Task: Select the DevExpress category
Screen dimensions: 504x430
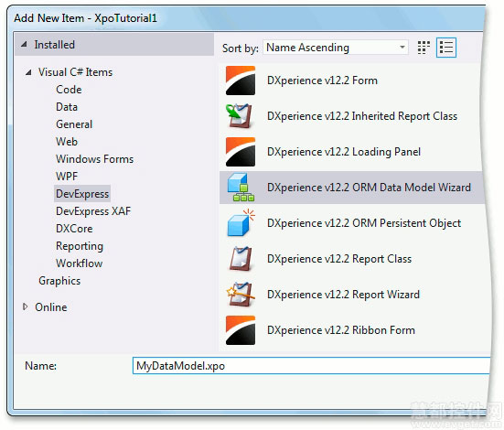Action: click(x=82, y=194)
